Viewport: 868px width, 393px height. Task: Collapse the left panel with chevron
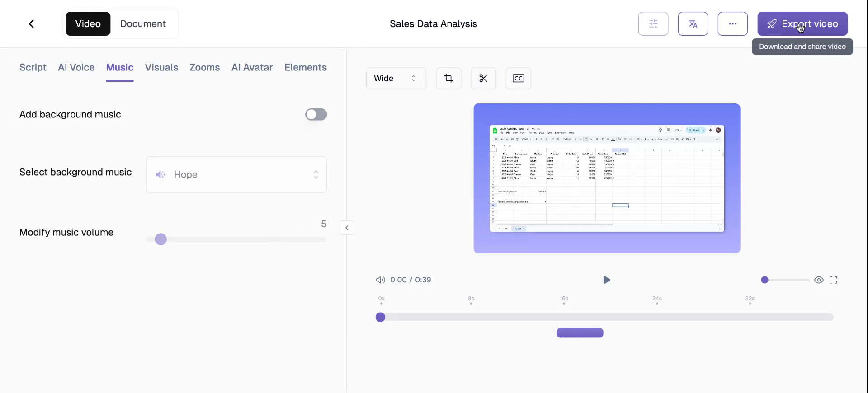tap(347, 228)
